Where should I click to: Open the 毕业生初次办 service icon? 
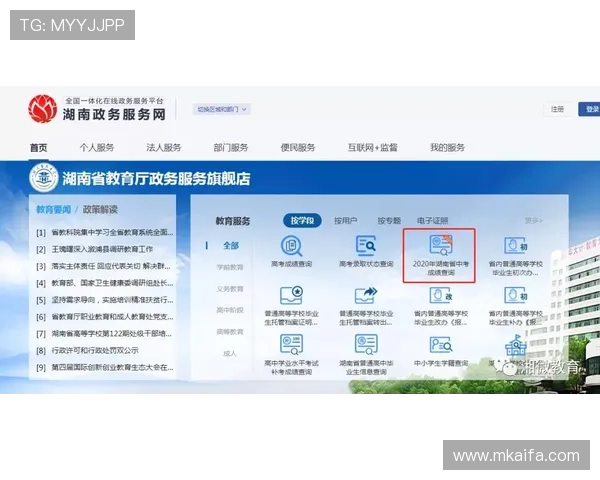click(515, 246)
